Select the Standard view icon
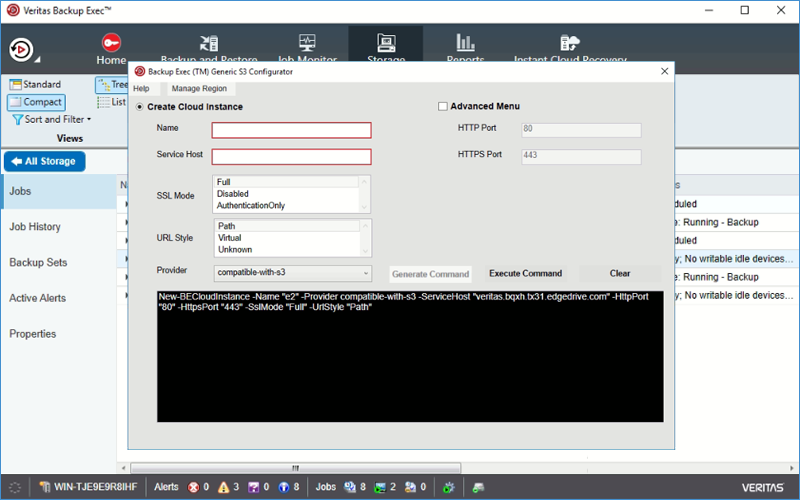Screen dimensions: 800x500 coord(15,84)
